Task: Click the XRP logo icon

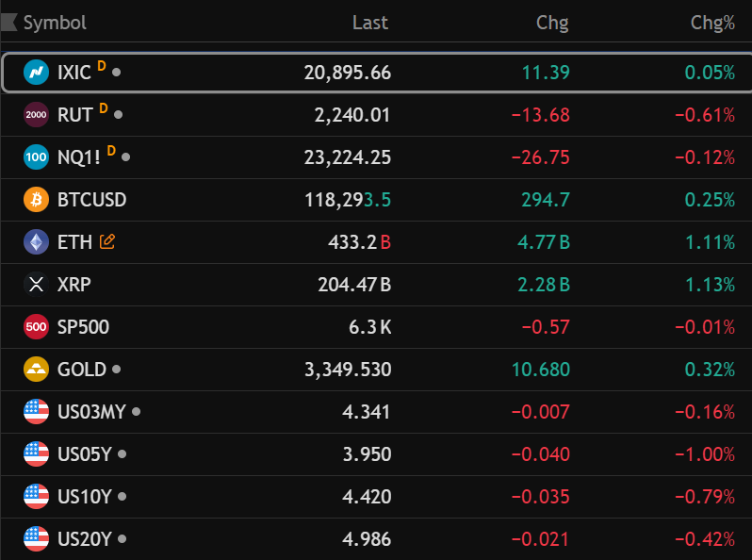Action: point(36,284)
